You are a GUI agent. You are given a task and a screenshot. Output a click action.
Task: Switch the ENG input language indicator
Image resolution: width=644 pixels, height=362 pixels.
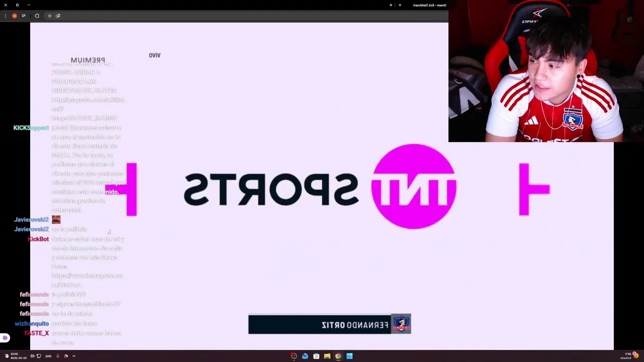pos(48,356)
